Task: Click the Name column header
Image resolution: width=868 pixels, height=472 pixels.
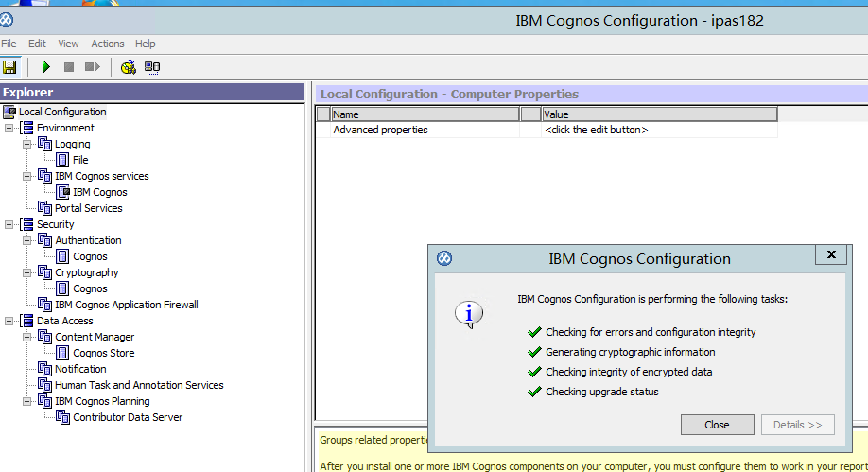Action: (x=425, y=114)
